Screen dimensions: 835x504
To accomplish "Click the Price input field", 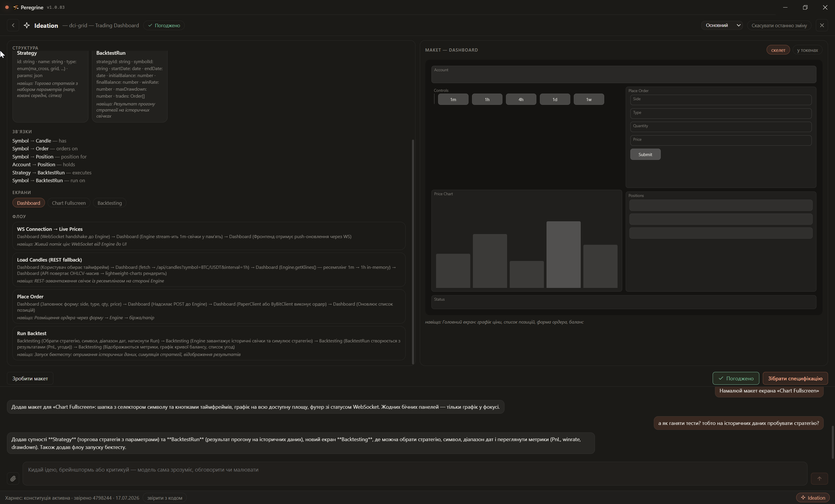I will 721,140.
